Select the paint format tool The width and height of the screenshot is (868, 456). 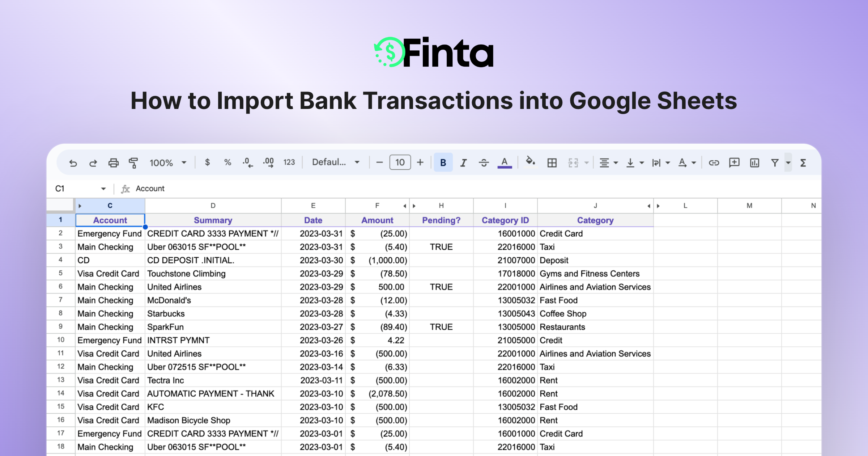pos(133,162)
